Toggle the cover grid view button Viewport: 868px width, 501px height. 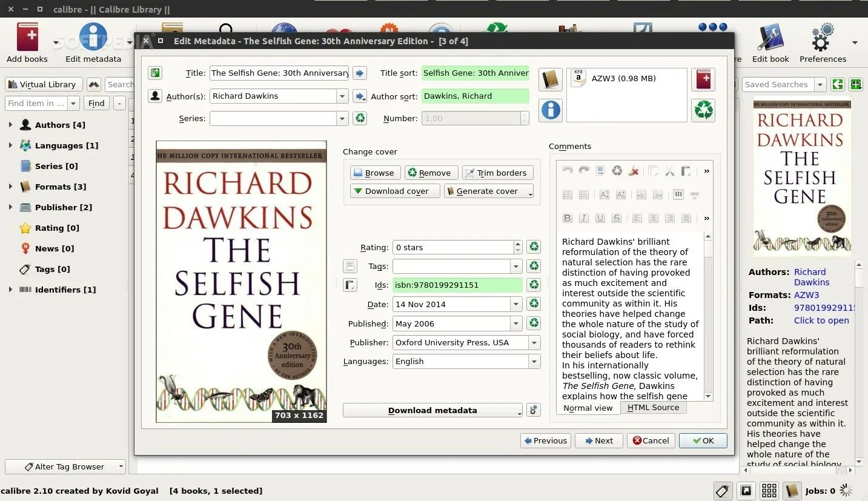tap(769, 491)
